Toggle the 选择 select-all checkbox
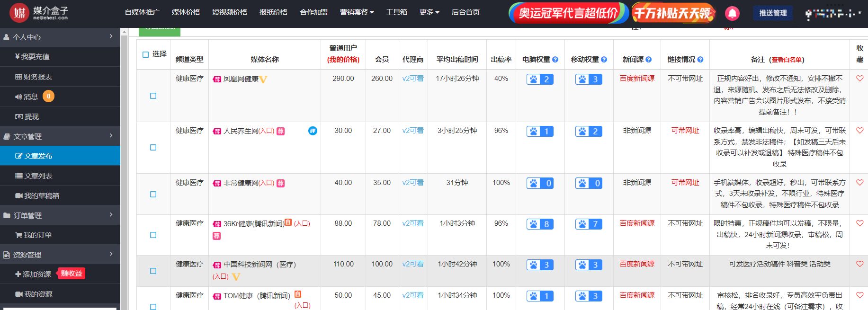The width and height of the screenshot is (868, 310). click(x=146, y=54)
